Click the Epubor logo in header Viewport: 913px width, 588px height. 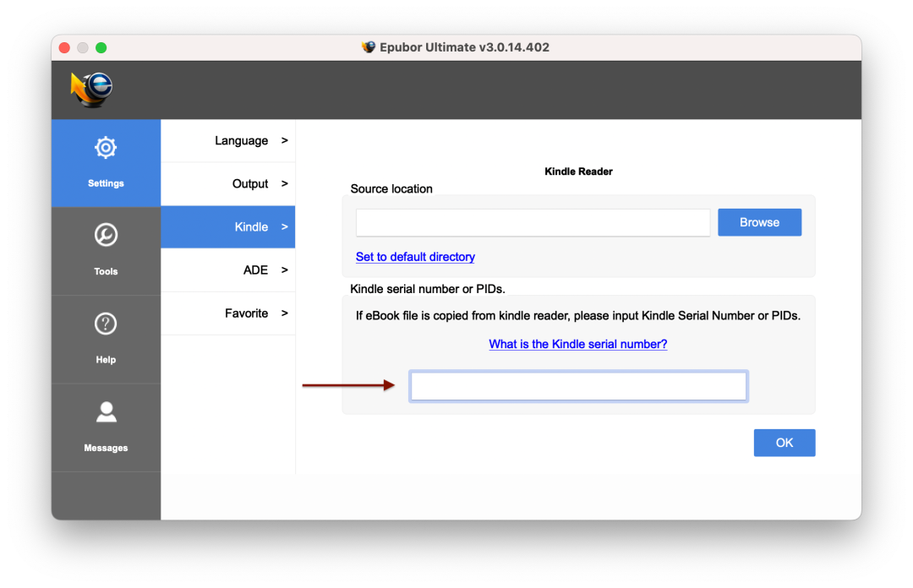[91, 90]
